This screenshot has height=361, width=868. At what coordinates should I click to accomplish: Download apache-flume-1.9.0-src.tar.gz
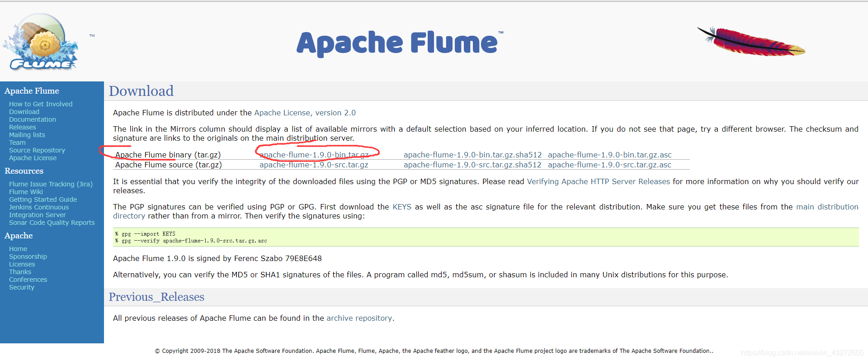click(314, 165)
